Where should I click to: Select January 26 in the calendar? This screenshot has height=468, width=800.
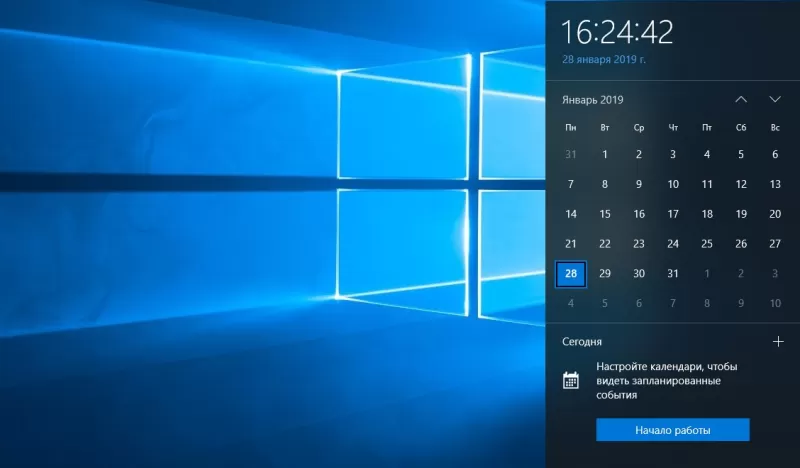click(x=741, y=244)
